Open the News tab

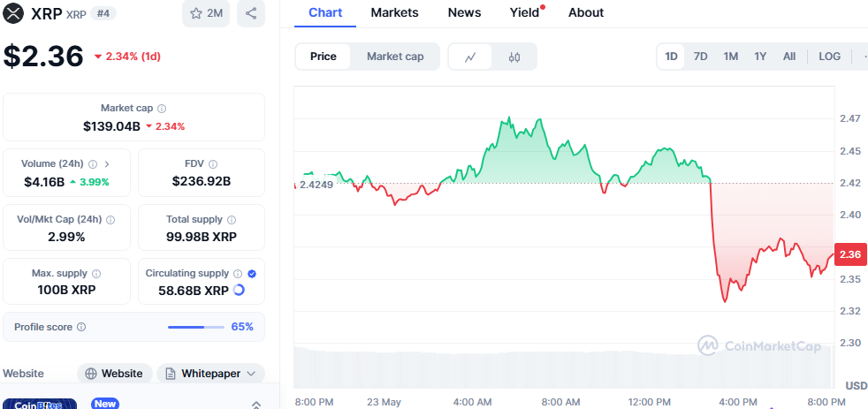pos(464,12)
